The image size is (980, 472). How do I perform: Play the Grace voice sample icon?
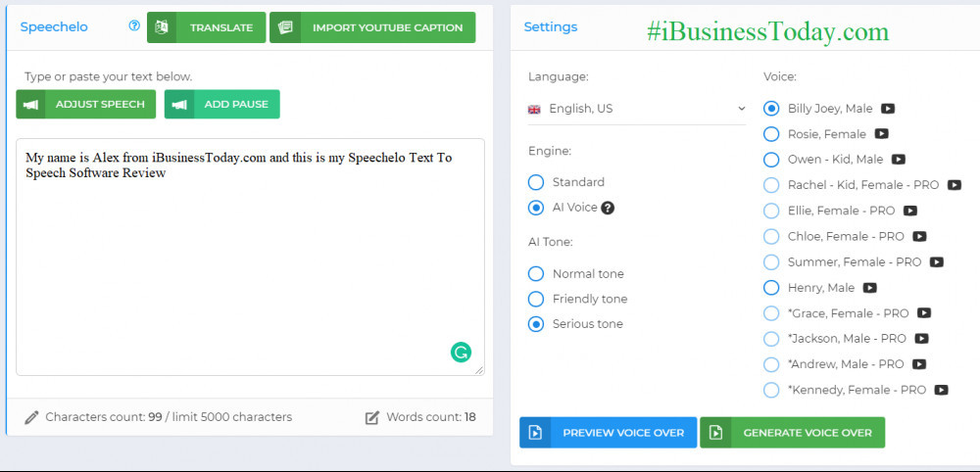(924, 313)
